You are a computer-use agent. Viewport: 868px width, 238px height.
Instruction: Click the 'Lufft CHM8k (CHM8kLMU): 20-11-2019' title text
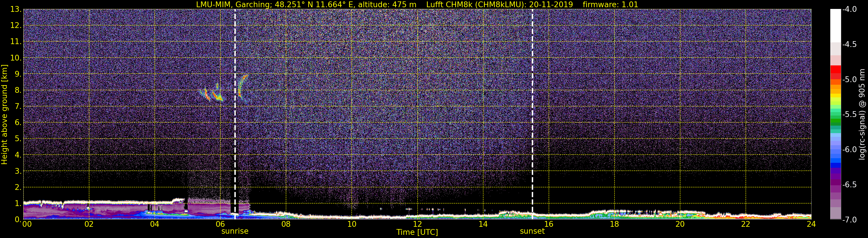tap(499, 5)
